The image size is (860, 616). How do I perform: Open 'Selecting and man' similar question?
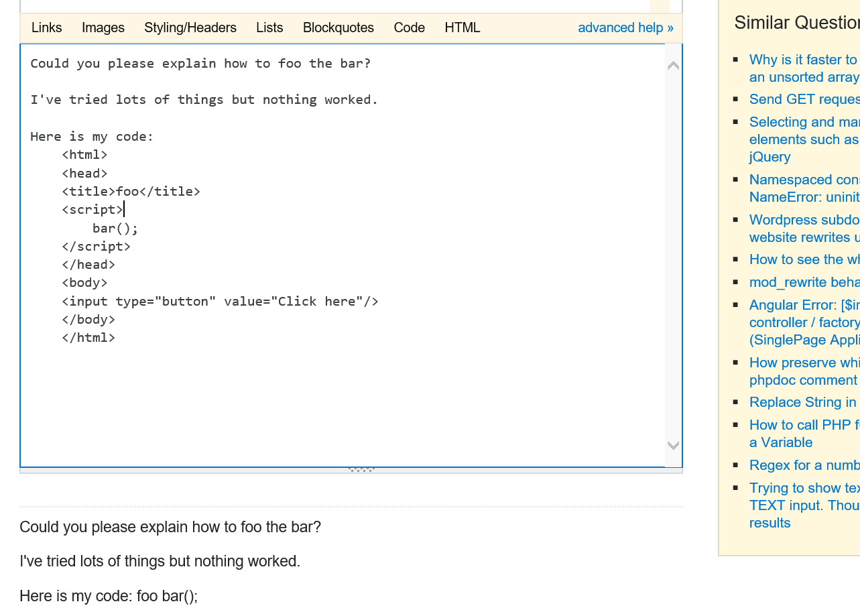click(804, 139)
